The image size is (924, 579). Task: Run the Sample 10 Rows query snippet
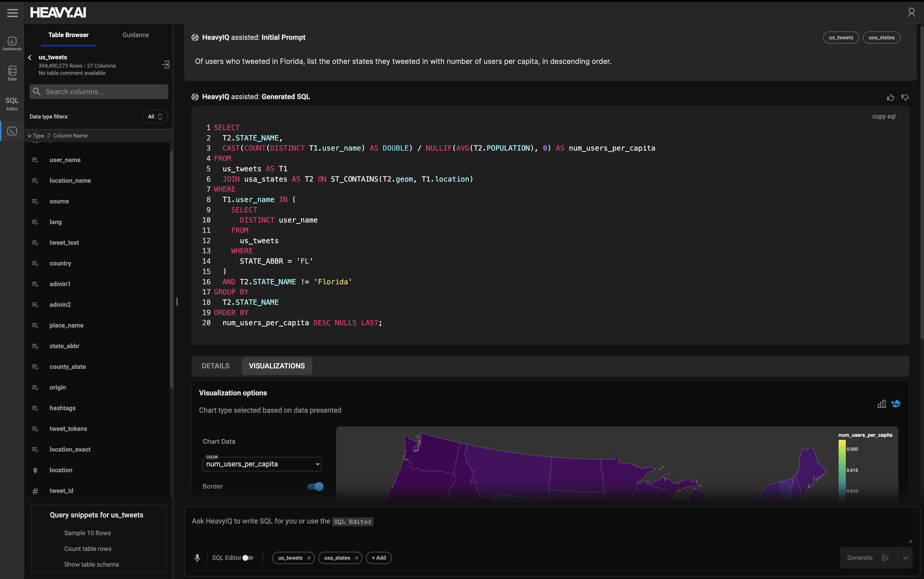point(87,533)
